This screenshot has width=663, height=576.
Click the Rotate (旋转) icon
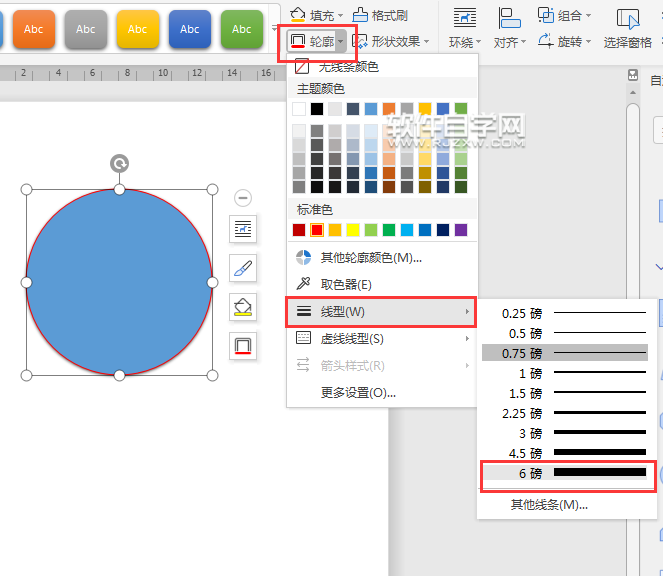click(545, 41)
